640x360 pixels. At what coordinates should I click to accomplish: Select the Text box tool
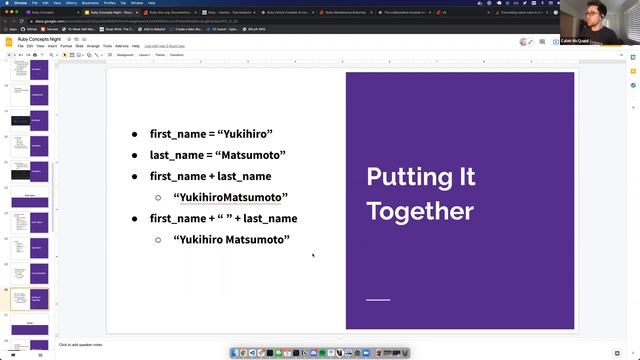point(72,55)
